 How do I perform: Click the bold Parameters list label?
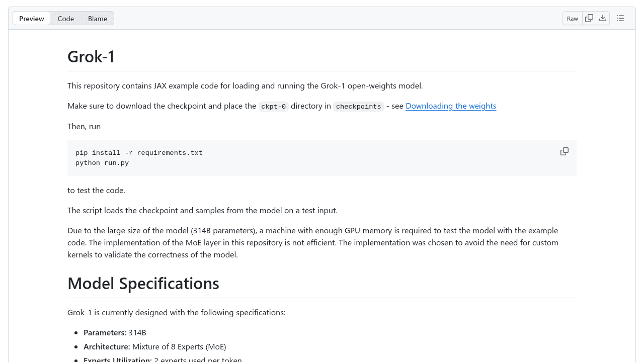(x=104, y=332)
